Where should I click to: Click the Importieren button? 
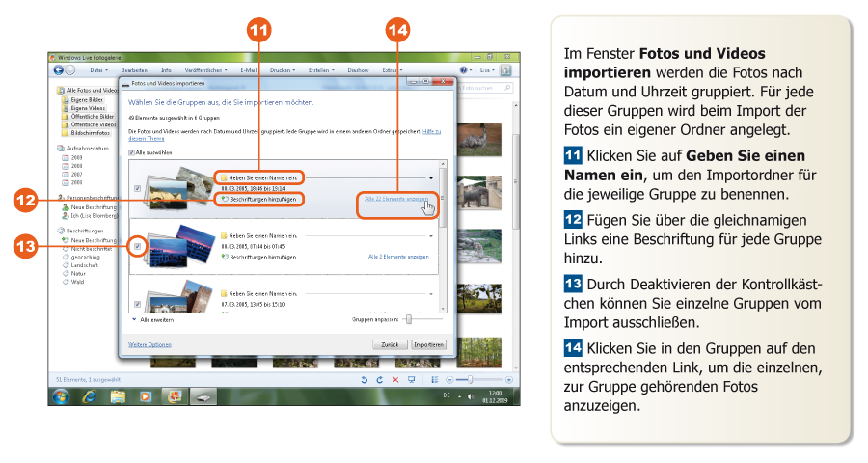pos(428,344)
